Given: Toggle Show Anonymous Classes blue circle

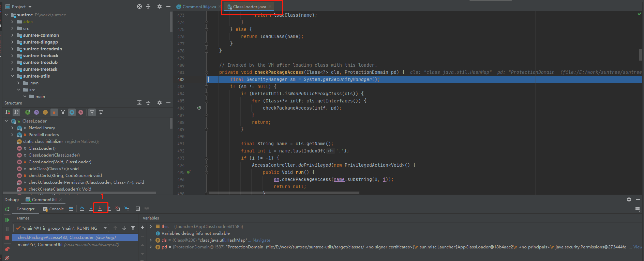Looking at the screenshot, I should pos(72,112).
